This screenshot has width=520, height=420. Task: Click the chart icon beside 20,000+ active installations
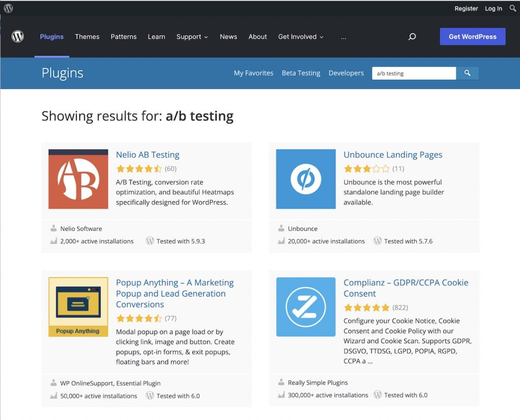pyautogui.click(x=281, y=241)
